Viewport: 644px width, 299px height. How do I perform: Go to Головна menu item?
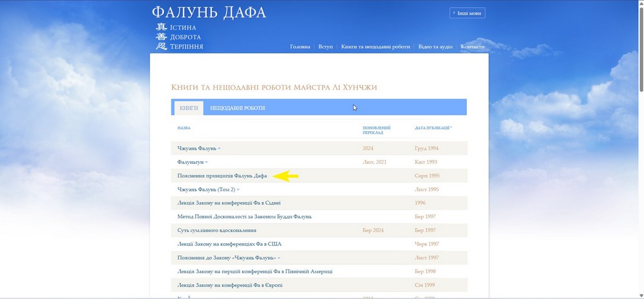[300, 47]
